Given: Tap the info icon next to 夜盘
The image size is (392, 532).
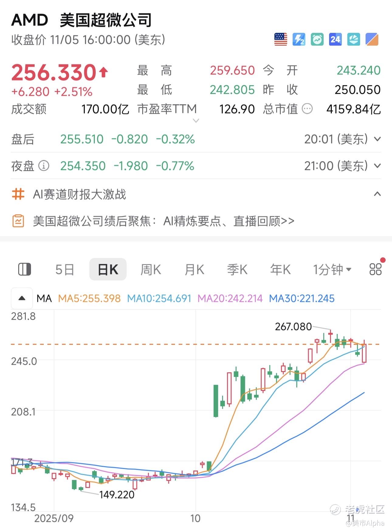Looking at the screenshot, I should coord(44,166).
